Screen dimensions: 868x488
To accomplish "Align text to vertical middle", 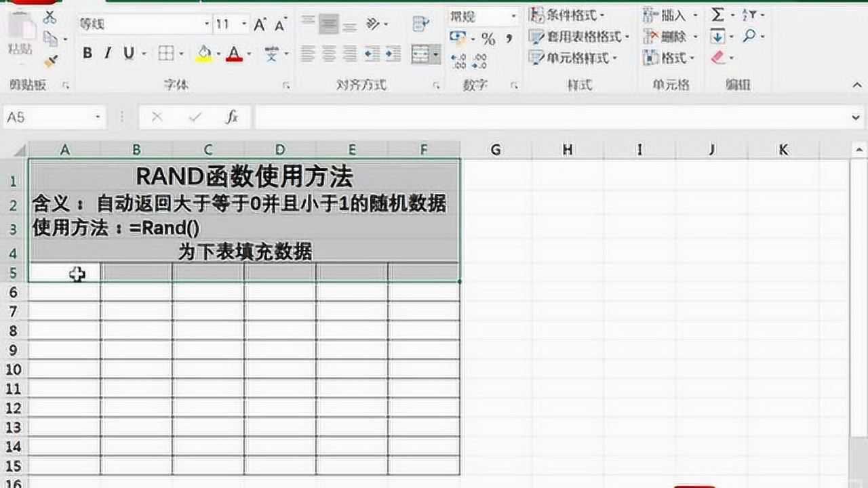I will [x=329, y=23].
